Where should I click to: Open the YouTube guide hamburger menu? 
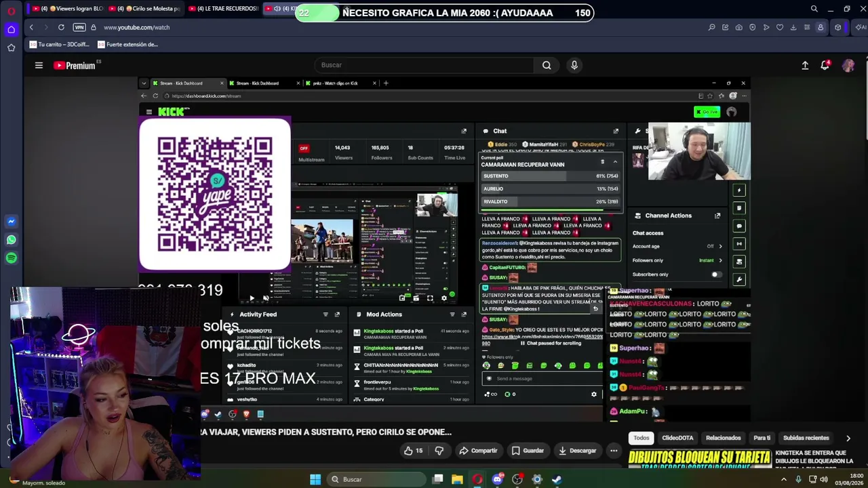click(39, 65)
